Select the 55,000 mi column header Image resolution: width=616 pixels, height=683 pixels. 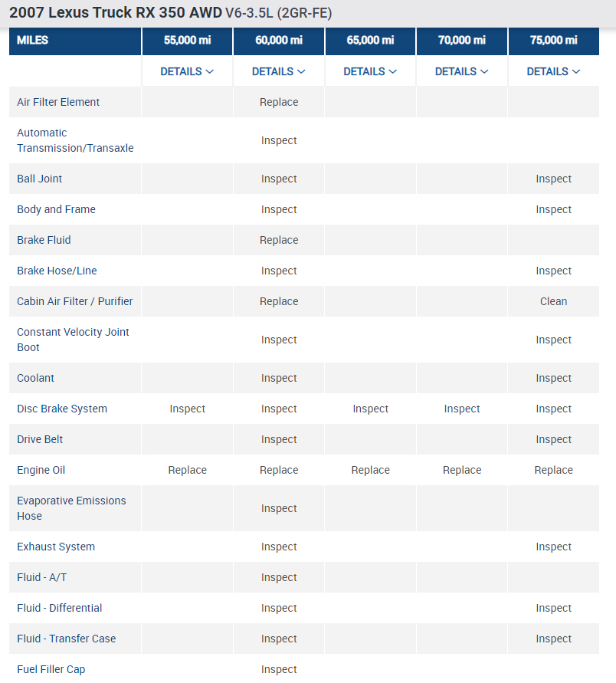point(187,40)
